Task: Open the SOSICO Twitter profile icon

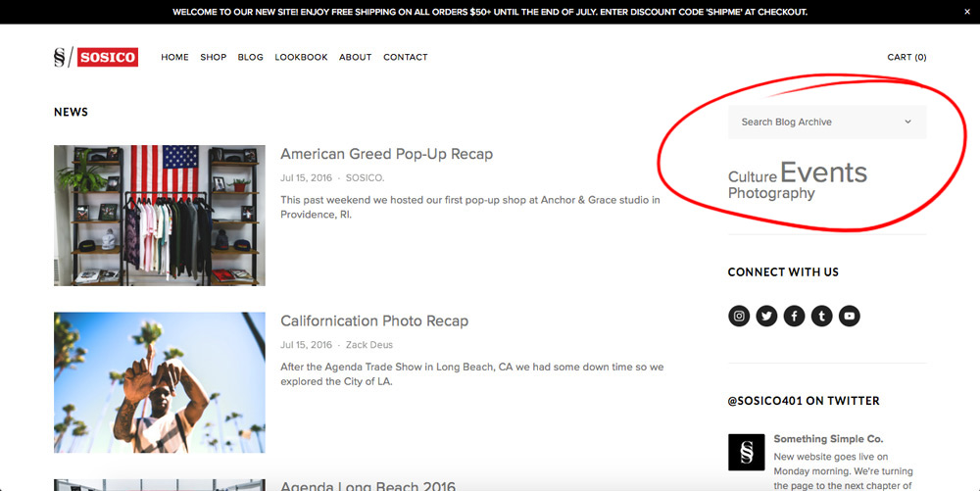Action: click(x=766, y=316)
